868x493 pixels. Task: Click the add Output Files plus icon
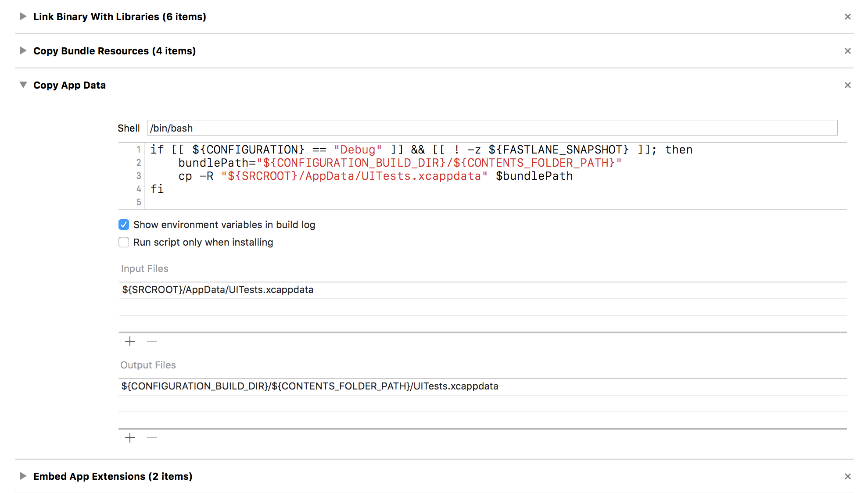tap(130, 438)
